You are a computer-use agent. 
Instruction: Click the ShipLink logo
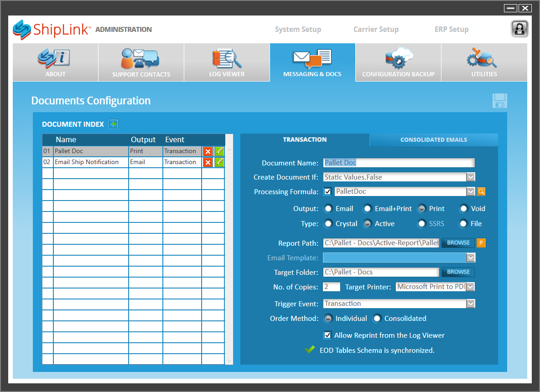pyautogui.click(x=52, y=30)
